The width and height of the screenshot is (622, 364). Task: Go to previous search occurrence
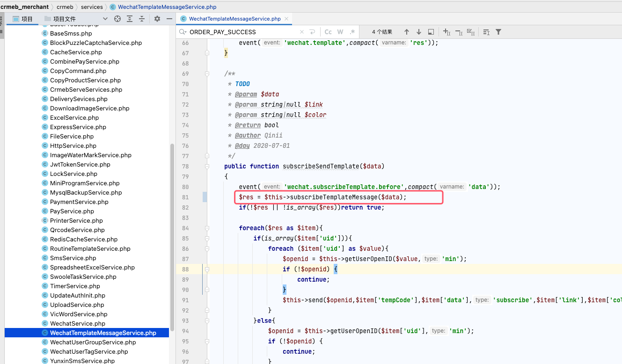tap(407, 32)
